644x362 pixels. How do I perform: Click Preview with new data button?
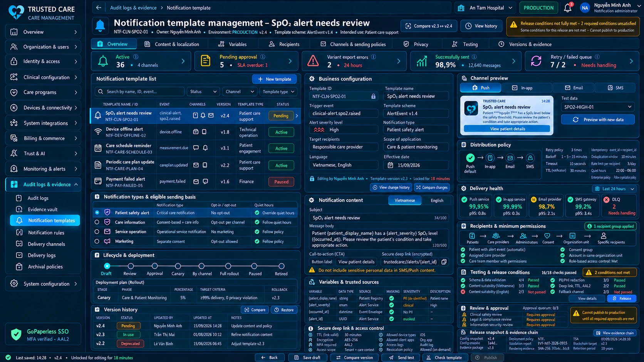[598, 120]
